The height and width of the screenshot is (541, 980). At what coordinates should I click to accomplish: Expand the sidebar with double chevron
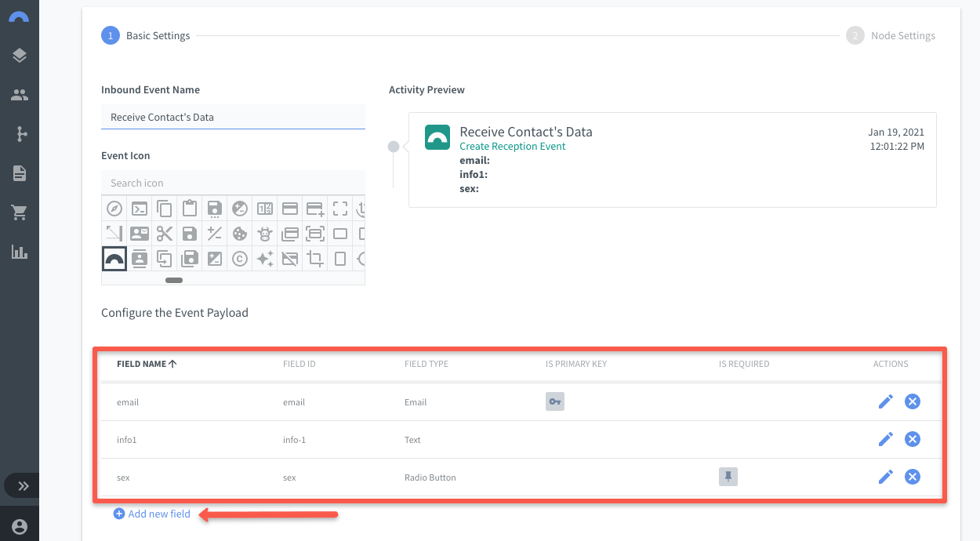[23, 485]
